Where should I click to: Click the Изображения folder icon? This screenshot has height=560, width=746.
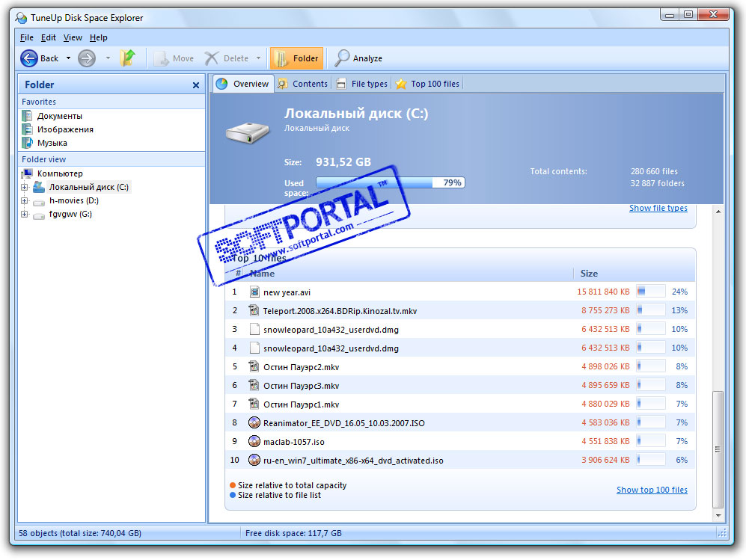click(28, 129)
